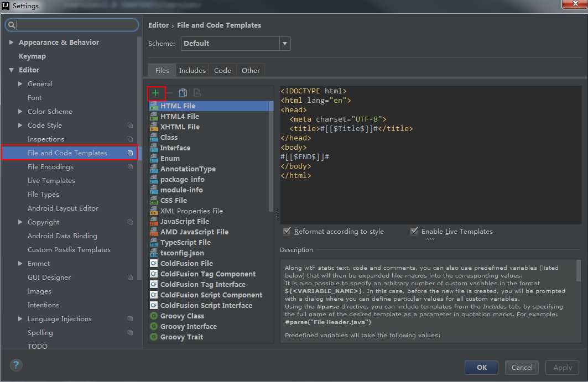Switch to the Files tab

tap(162, 70)
